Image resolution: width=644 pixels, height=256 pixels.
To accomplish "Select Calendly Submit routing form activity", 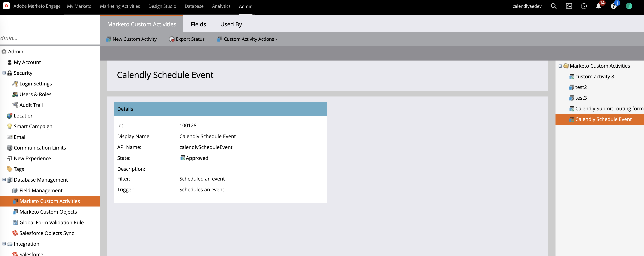I will [x=609, y=108].
